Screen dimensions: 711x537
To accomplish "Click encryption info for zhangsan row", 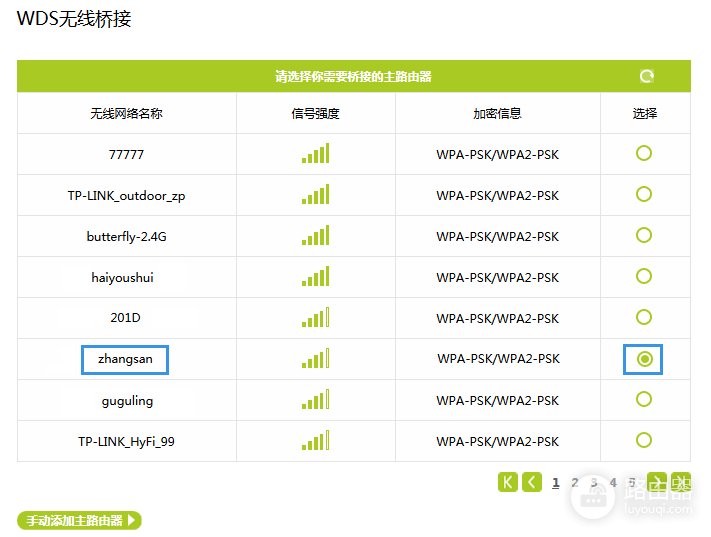I will (498, 359).
